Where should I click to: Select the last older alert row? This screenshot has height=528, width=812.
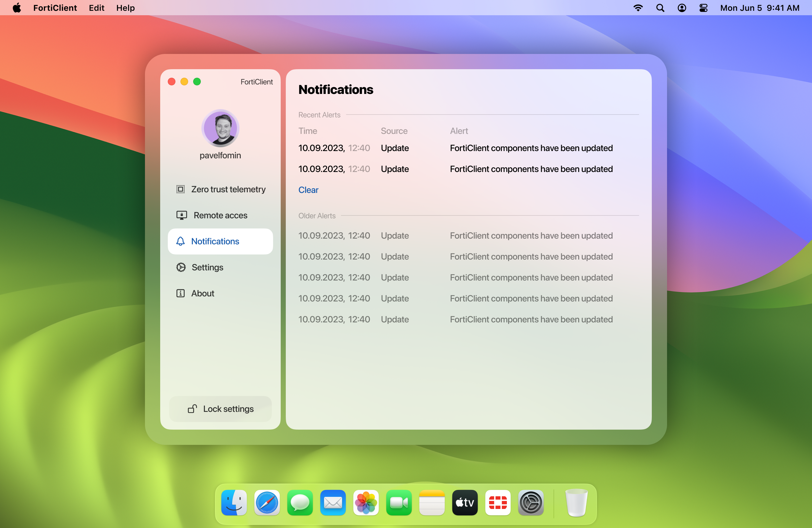[x=455, y=320]
